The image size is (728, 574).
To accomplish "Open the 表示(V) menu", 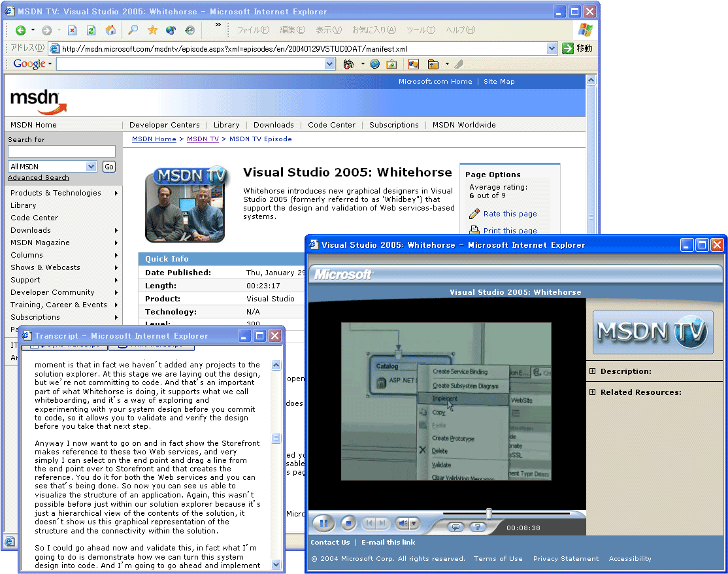I will pos(329,30).
